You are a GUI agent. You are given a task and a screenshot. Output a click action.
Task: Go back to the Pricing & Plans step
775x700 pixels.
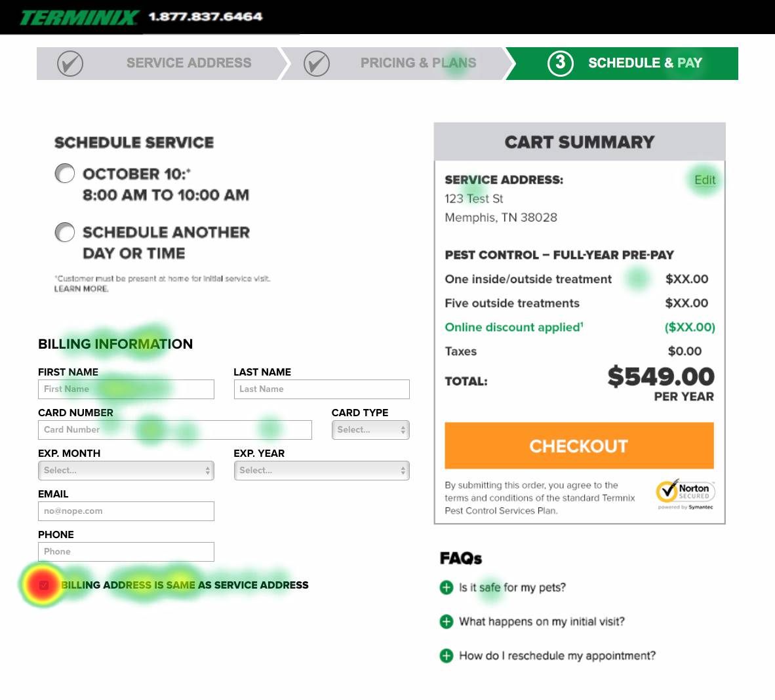tap(418, 63)
